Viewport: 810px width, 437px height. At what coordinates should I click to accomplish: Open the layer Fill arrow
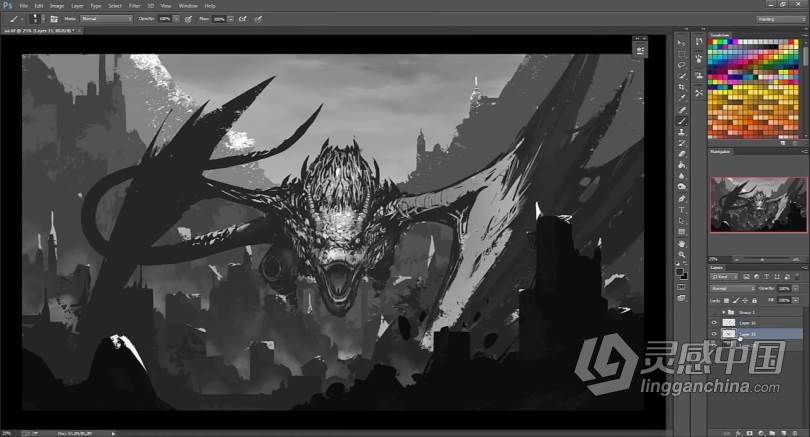796,300
